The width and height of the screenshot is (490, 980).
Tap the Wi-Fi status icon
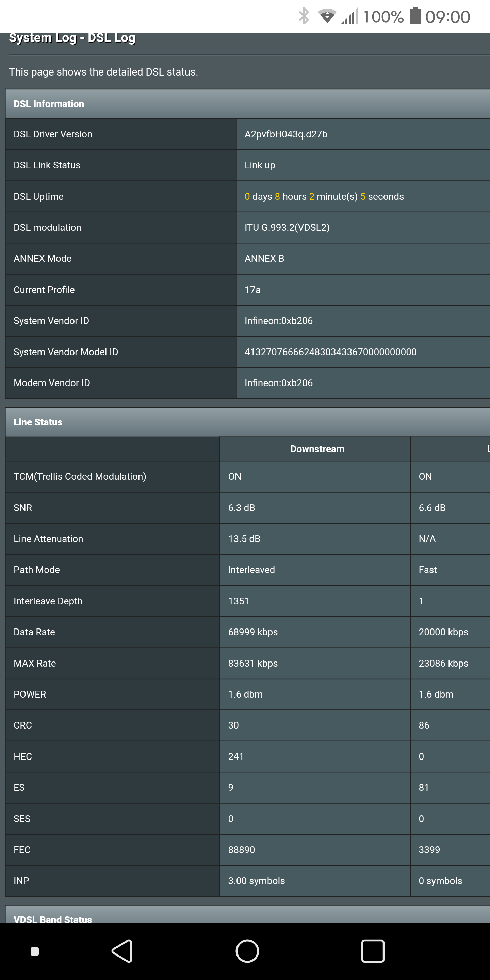click(x=327, y=16)
